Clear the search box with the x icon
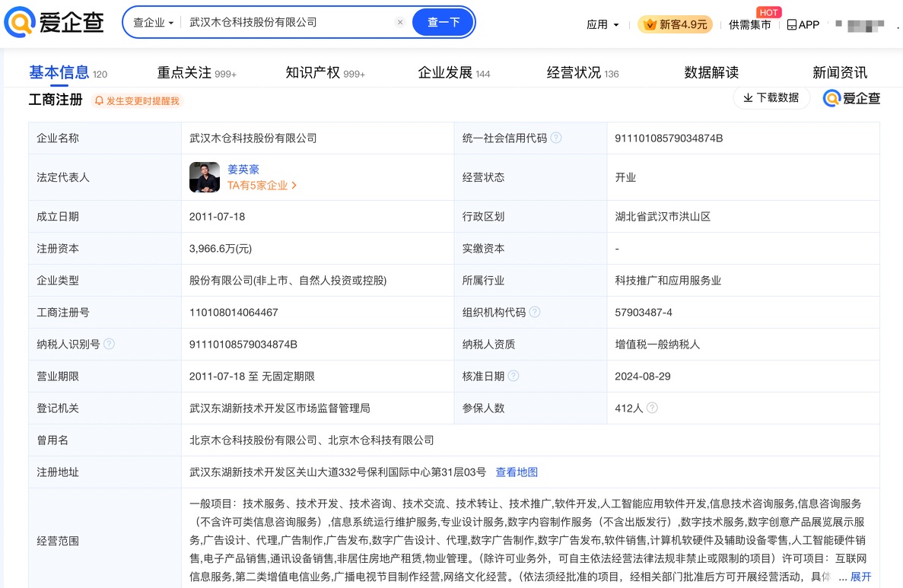Viewport: 903px width, 588px height. [400, 23]
